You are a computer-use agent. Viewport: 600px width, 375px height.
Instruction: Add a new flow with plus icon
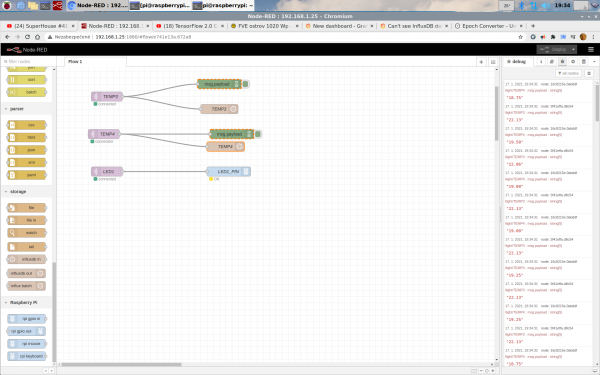pos(481,62)
